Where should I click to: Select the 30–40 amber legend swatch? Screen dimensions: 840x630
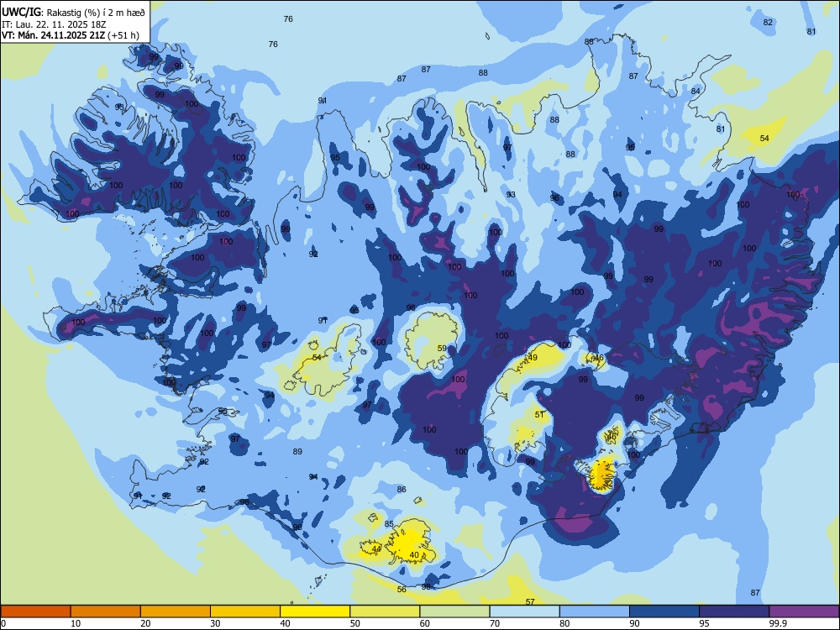pos(245,612)
